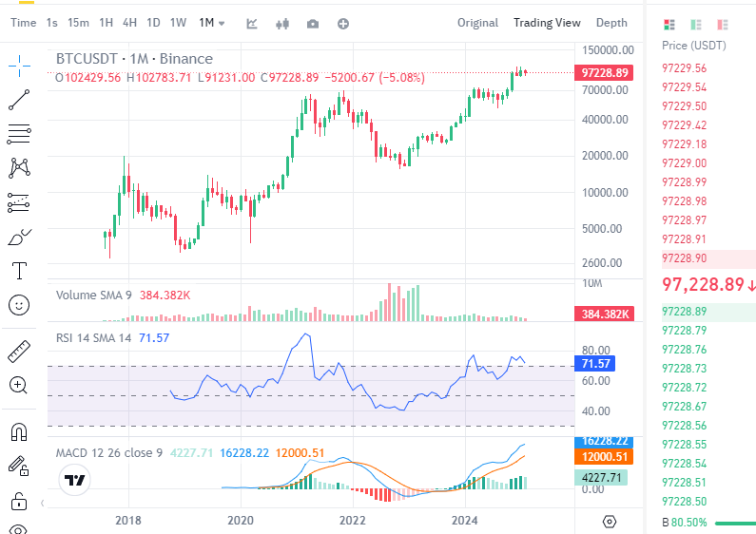This screenshot has width=756, height=534.
Task: Select the trend line drawing tool
Action: click(x=19, y=100)
